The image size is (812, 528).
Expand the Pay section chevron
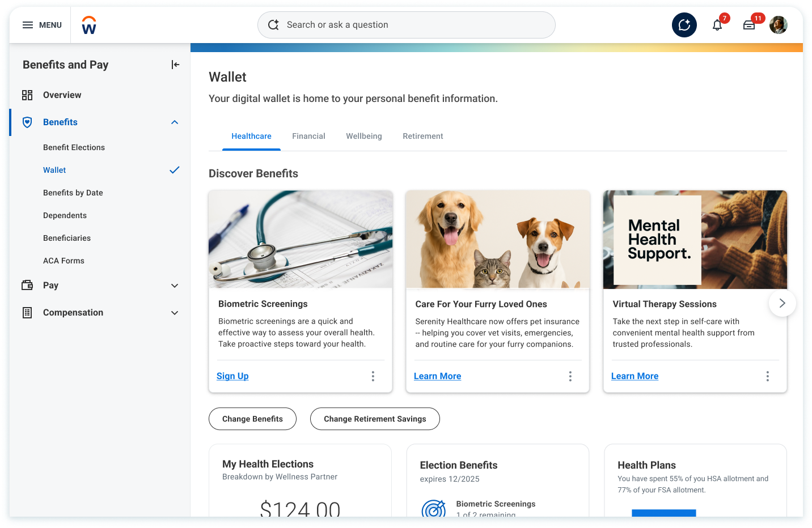pyautogui.click(x=175, y=286)
